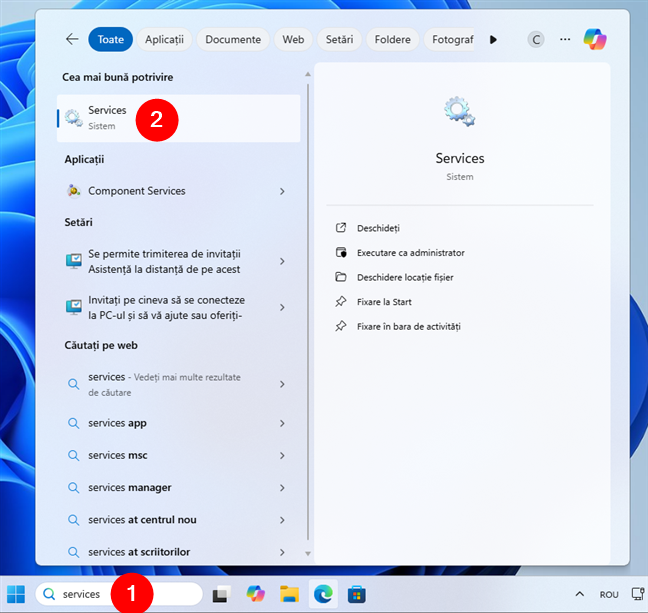The width and height of the screenshot is (648, 613).
Task: Select the Documente filter tab
Action: (x=233, y=40)
